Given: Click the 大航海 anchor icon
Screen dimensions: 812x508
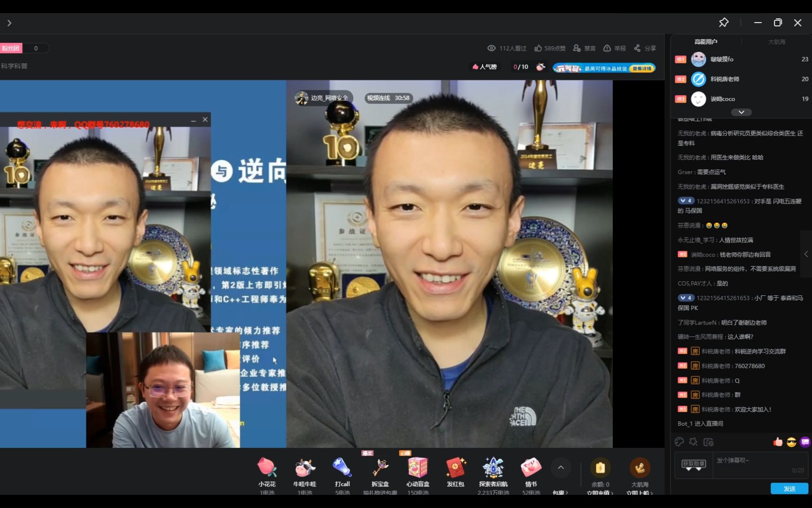Looking at the screenshot, I should click(640, 468).
